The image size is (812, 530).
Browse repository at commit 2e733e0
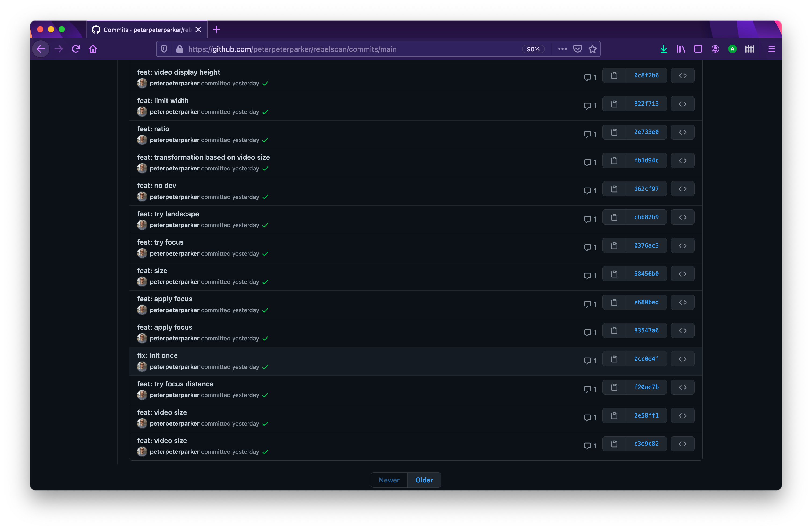pos(682,132)
